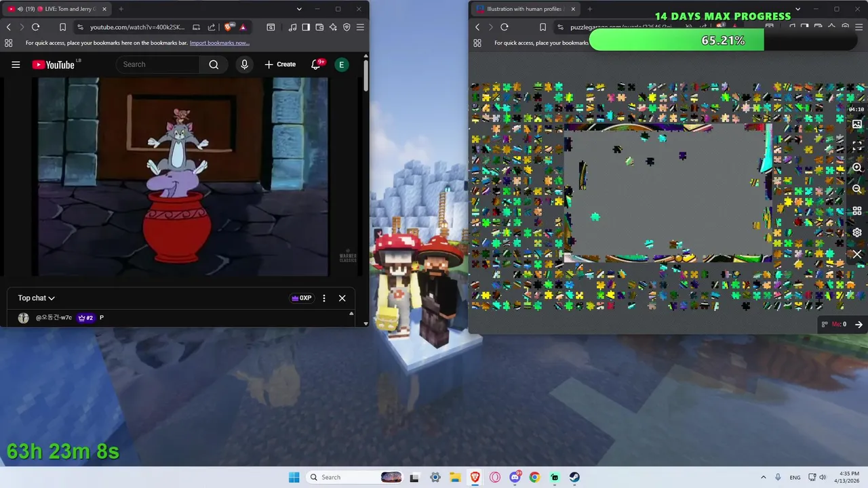Close the live chat panel
868x488 pixels.
coord(342,298)
